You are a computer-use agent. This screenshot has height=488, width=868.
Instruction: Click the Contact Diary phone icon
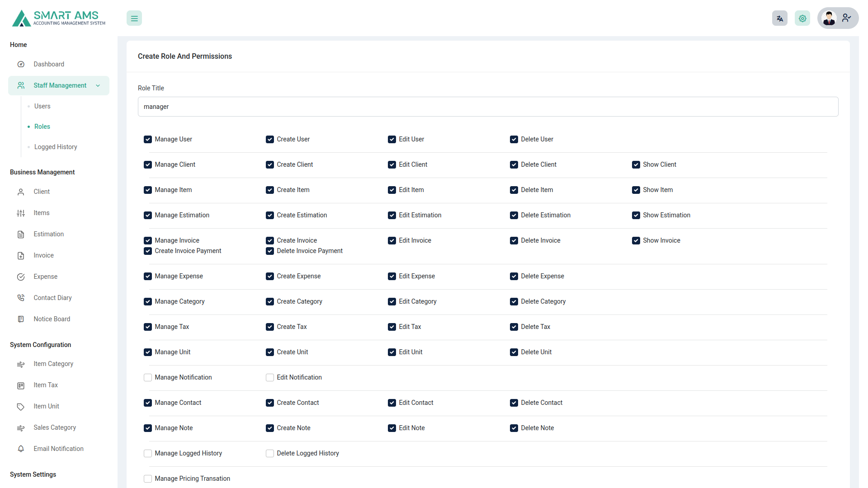[21, 298]
